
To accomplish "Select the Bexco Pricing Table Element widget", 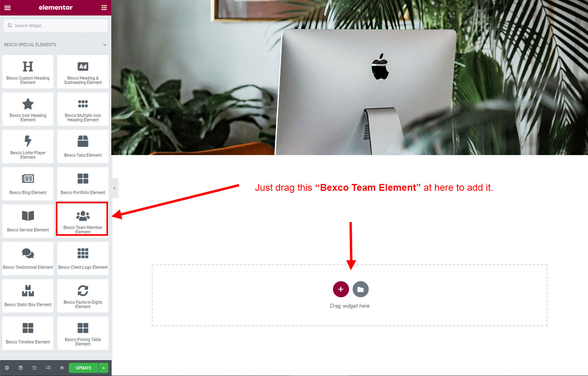I will click(83, 333).
